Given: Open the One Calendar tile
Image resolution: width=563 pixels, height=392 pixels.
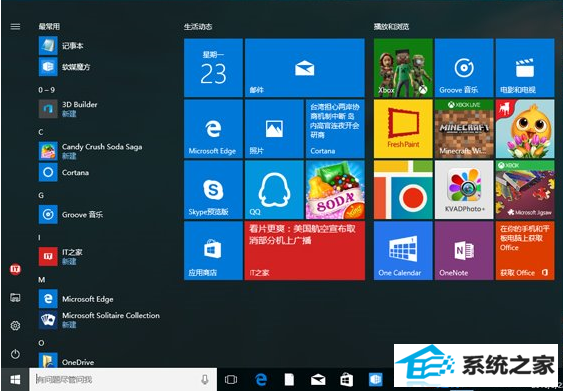Looking at the screenshot, I should tap(403, 251).
